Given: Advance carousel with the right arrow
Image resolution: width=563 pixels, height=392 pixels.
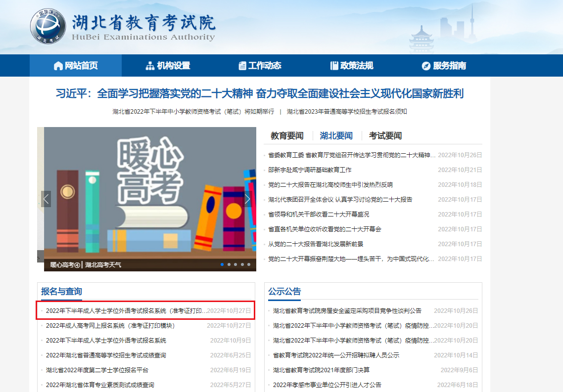Looking at the screenshot, I should [247, 199].
